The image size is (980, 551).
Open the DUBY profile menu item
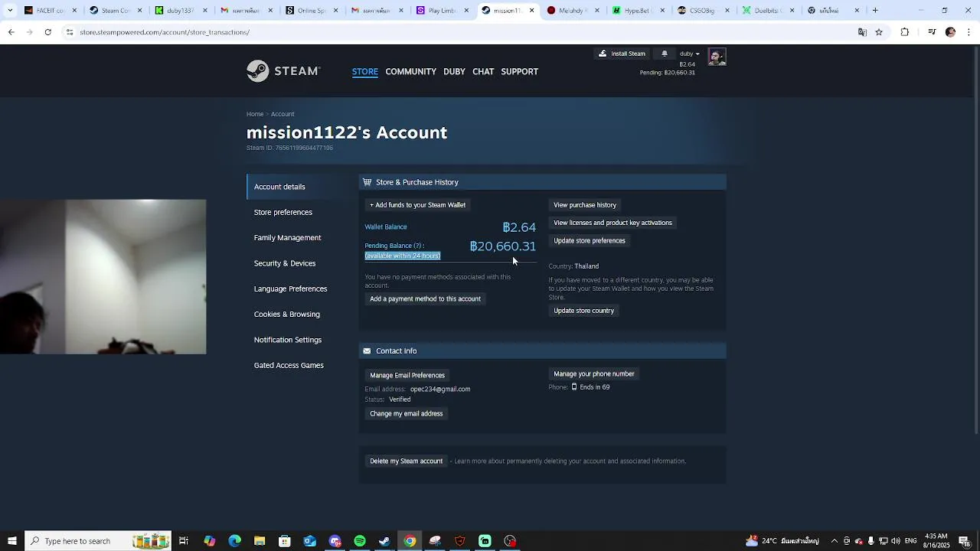pos(454,72)
